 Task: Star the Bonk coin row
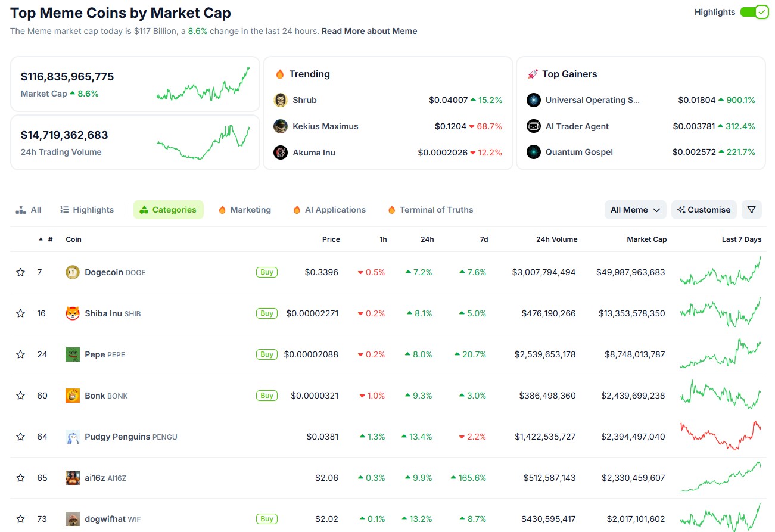pos(21,396)
